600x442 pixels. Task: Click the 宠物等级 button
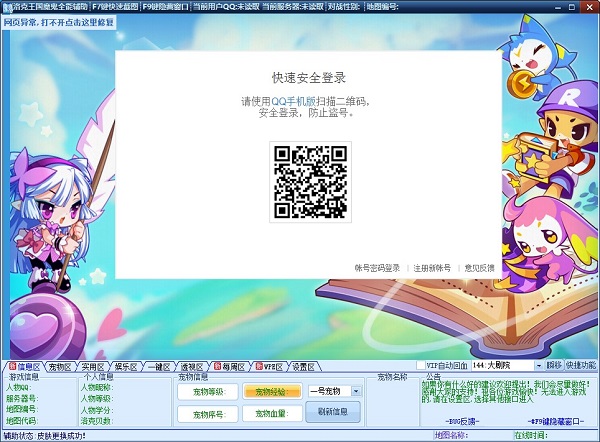[x=208, y=391]
